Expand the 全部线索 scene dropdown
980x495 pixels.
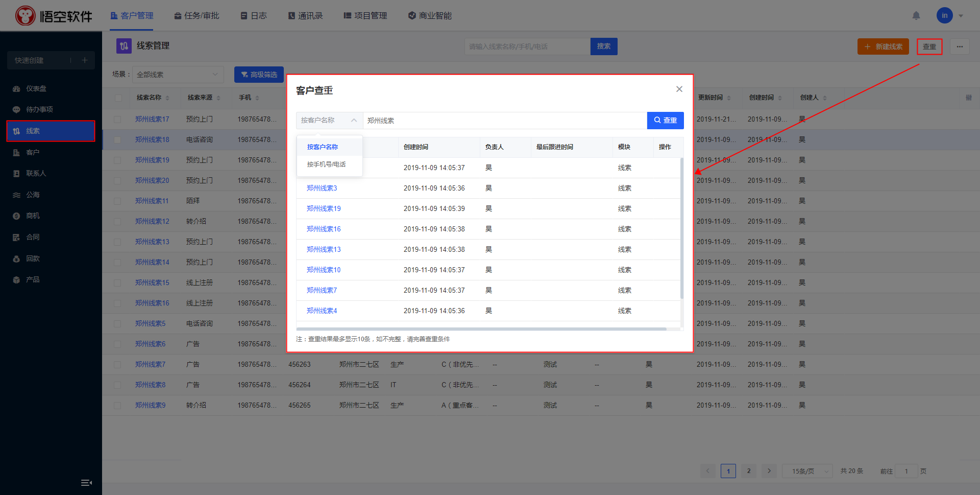[178, 75]
